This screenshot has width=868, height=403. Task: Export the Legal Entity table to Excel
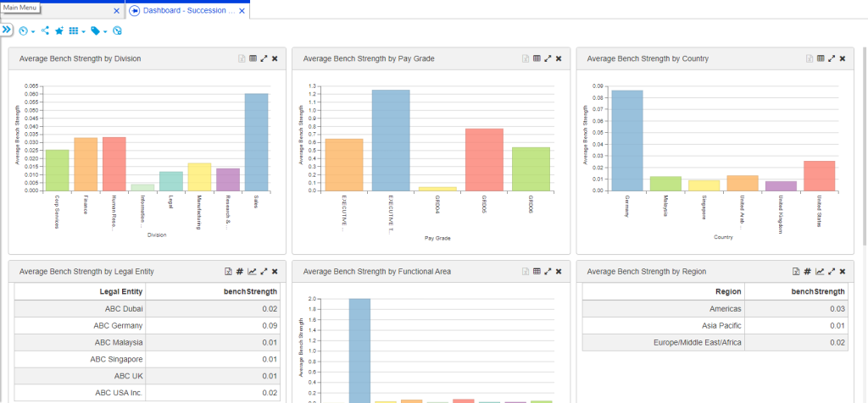click(x=229, y=271)
